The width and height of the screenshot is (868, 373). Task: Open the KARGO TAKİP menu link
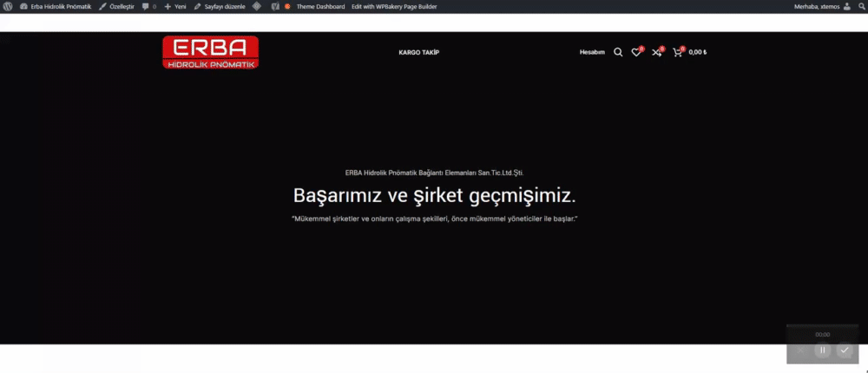[418, 53]
